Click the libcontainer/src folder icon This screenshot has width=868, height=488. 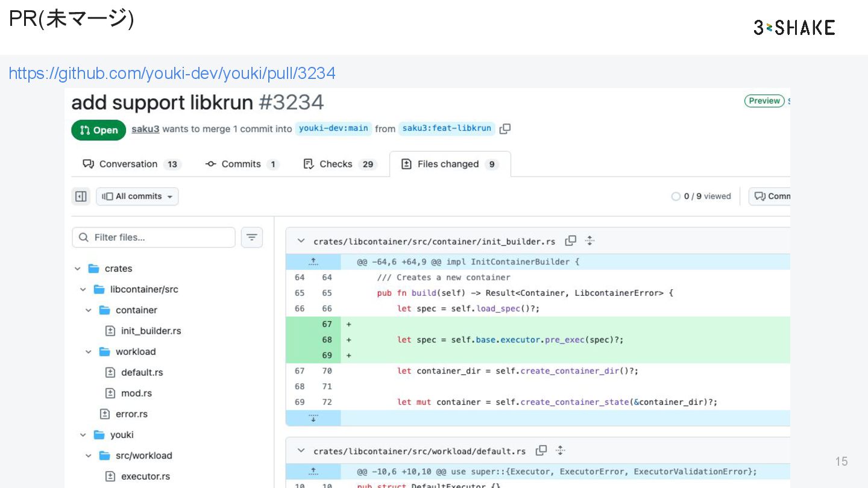point(99,290)
